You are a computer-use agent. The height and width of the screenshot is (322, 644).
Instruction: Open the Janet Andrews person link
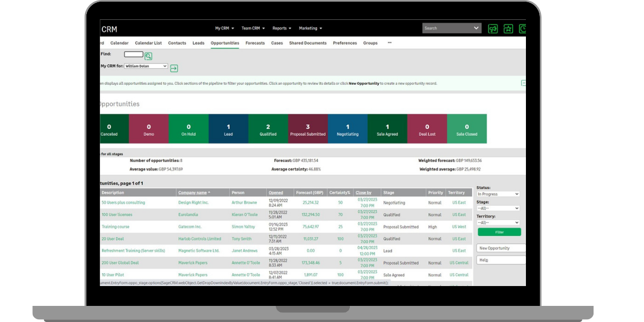245,251
